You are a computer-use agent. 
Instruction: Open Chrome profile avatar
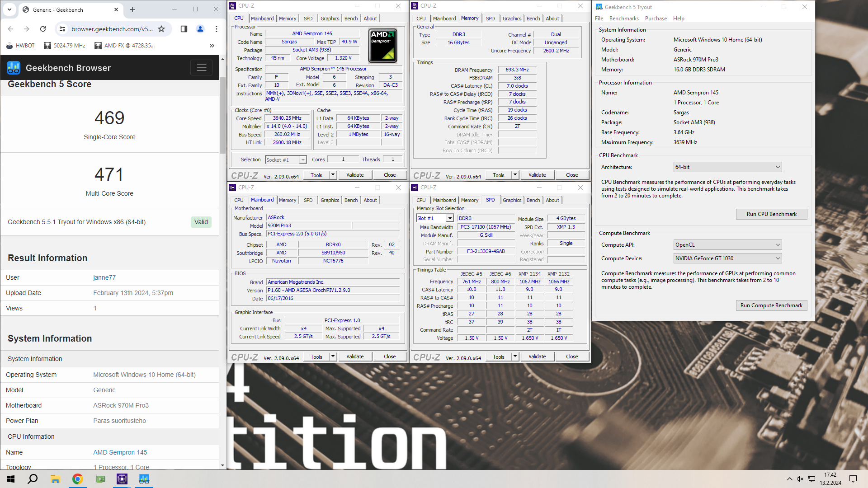point(200,29)
